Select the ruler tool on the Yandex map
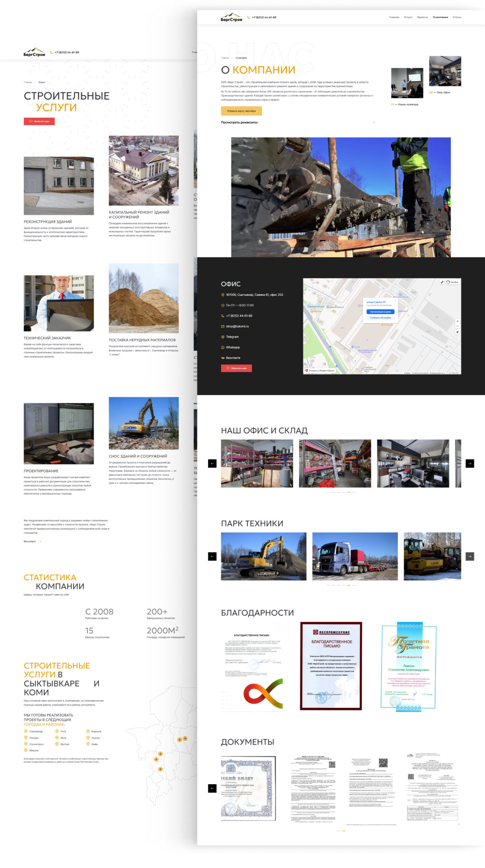The image size is (485, 868). point(442,282)
